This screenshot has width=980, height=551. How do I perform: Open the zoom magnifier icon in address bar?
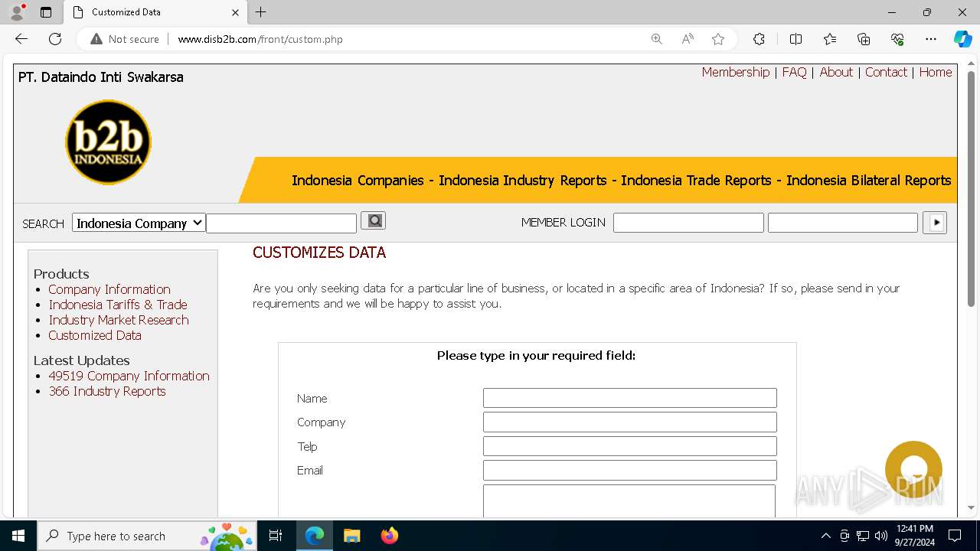click(x=656, y=39)
